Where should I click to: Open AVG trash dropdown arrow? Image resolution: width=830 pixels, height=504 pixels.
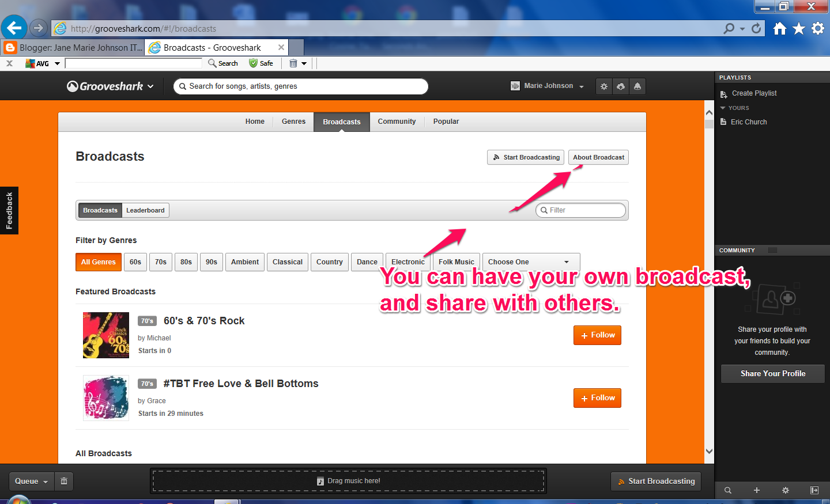click(x=304, y=63)
